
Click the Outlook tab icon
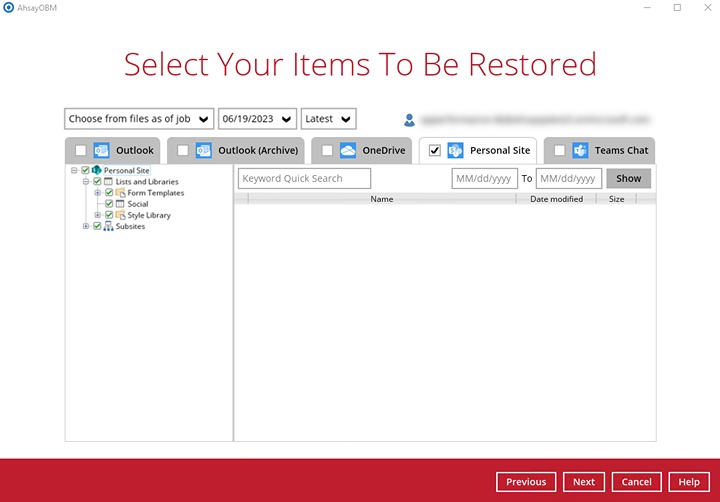[101, 151]
